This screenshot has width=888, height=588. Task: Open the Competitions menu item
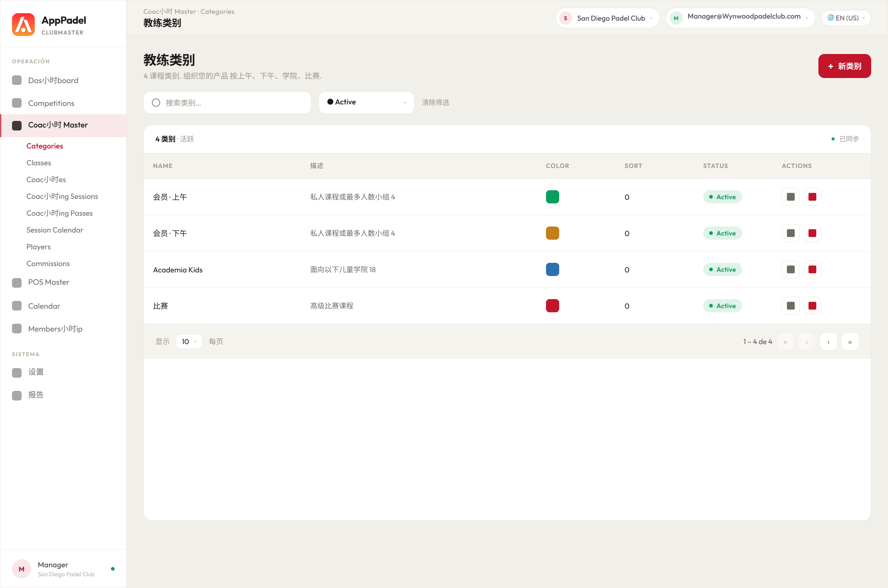point(63,103)
